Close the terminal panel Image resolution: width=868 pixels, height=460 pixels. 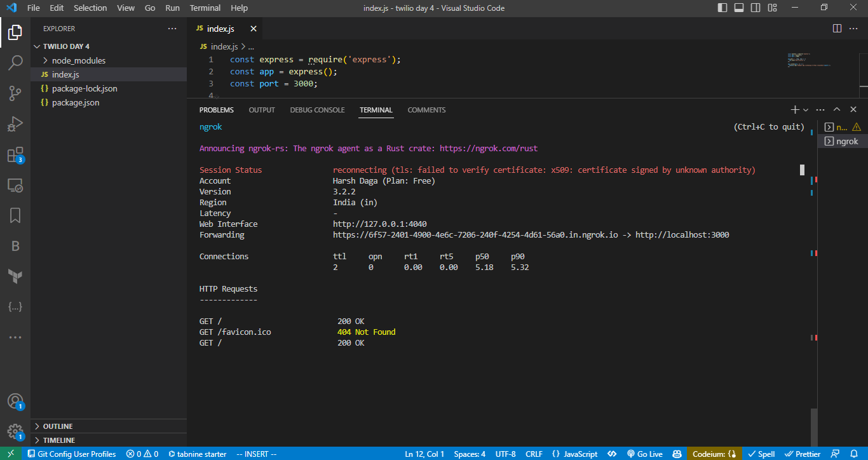[x=853, y=110]
